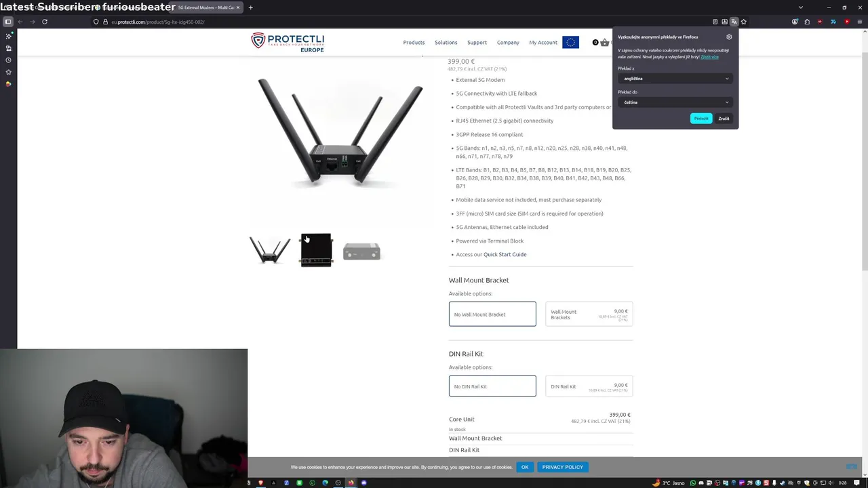Choose the 'No Wall Mount Bracket' option
This screenshot has height=488, width=868.
(x=492, y=314)
